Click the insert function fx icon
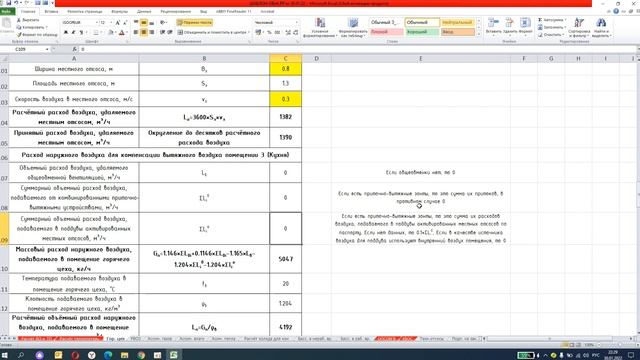This screenshot has width=640, height=360. [x=74, y=49]
